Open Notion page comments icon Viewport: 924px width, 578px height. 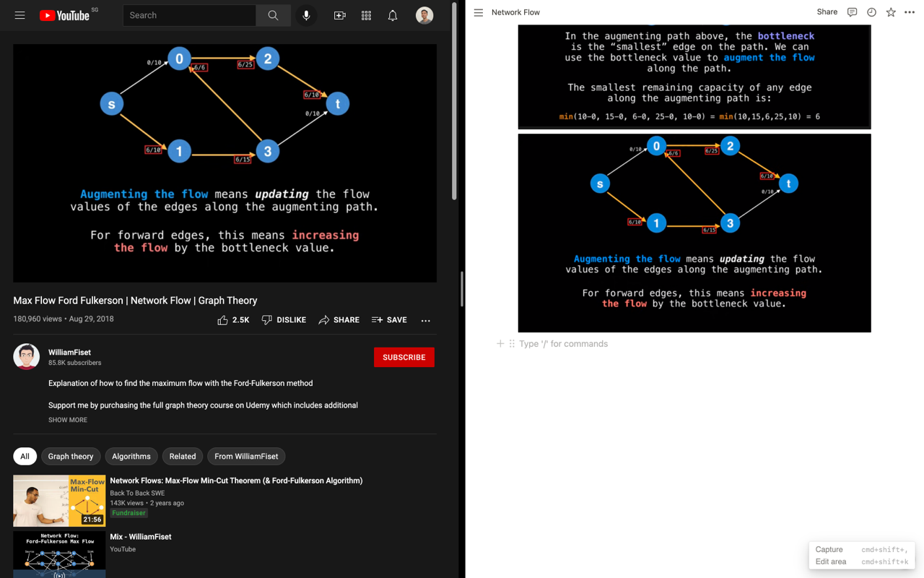[853, 12]
